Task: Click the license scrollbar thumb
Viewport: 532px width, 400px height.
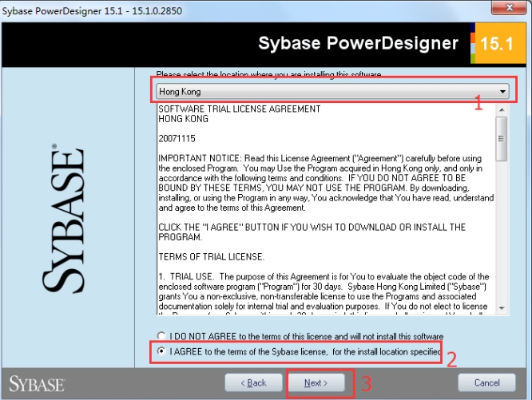Action: pyautogui.click(x=502, y=139)
